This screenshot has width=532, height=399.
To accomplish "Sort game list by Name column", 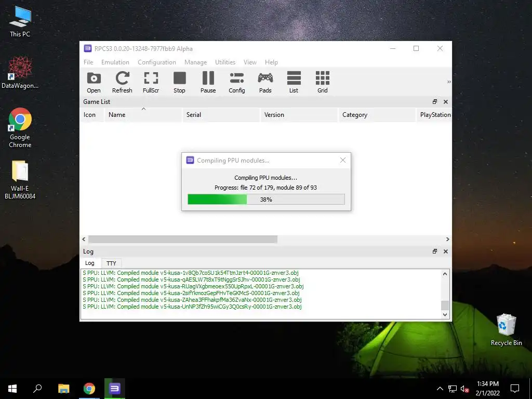I will click(143, 115).
